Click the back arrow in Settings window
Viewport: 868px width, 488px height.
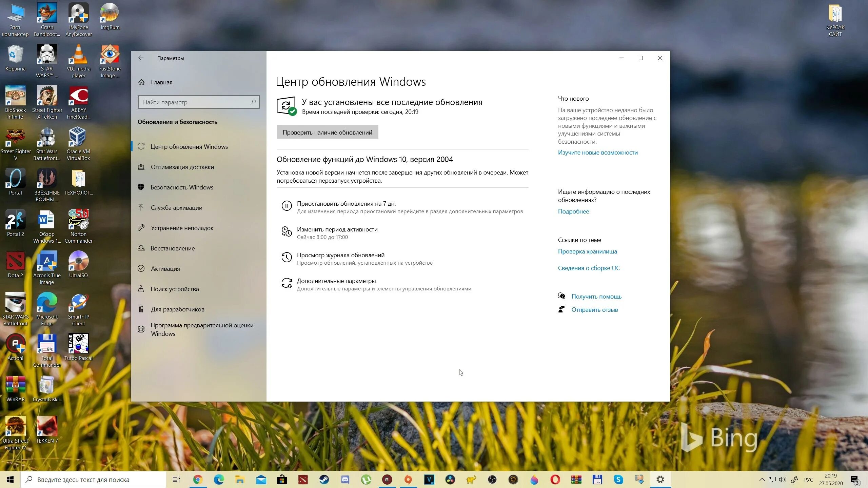[141, 58]
